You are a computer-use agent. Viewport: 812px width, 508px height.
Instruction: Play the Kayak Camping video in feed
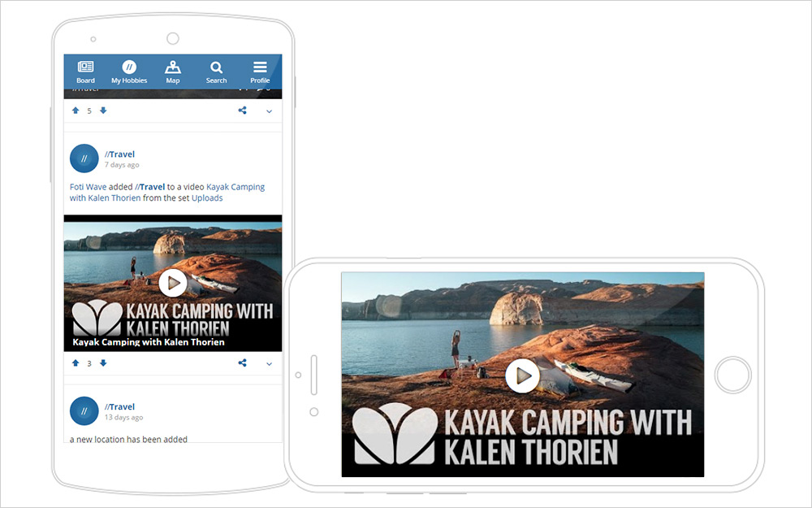[173, 283]
